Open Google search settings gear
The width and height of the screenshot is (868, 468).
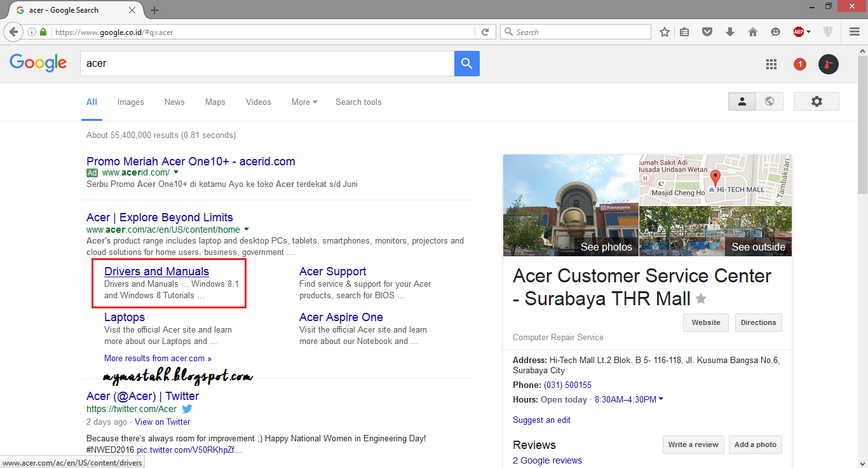point(817,101)
